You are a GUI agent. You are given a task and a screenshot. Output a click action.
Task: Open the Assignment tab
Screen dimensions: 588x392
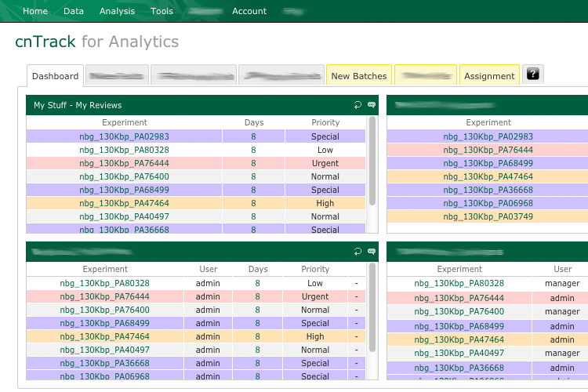(x=489, y=76)
